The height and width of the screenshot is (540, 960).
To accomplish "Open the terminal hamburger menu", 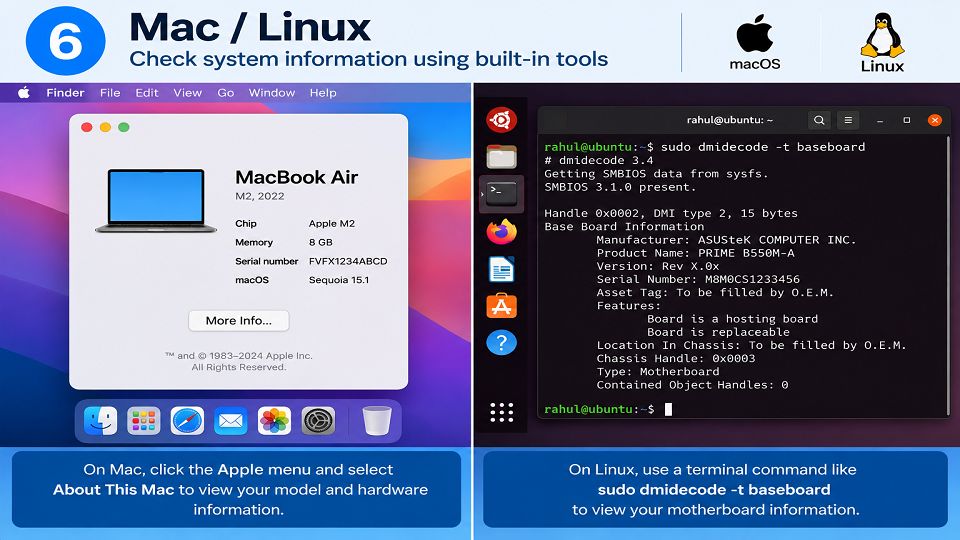I will pos(848,120).
